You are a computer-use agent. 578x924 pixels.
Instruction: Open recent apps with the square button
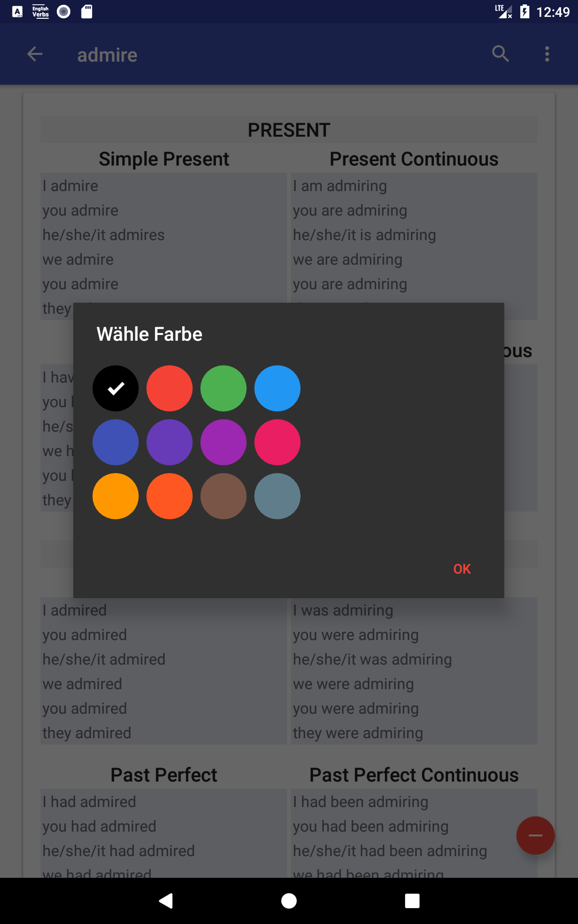tap(412, 900)
